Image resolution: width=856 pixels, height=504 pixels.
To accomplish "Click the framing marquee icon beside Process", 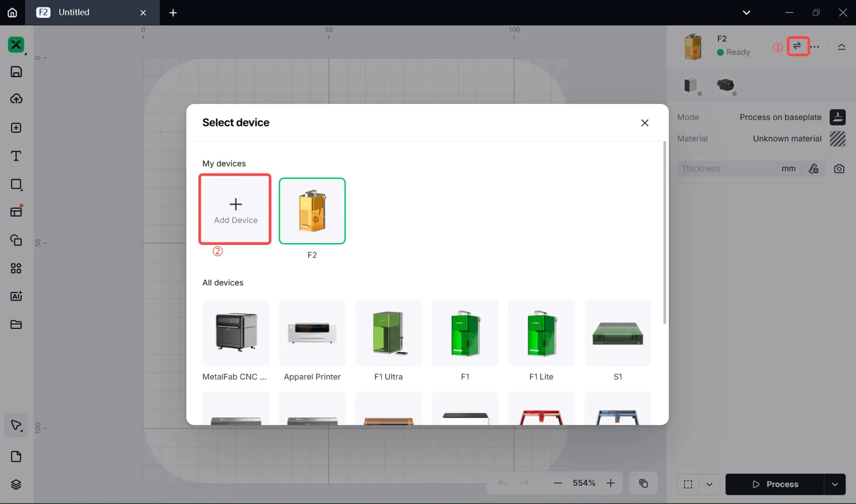I will (688, 484).
